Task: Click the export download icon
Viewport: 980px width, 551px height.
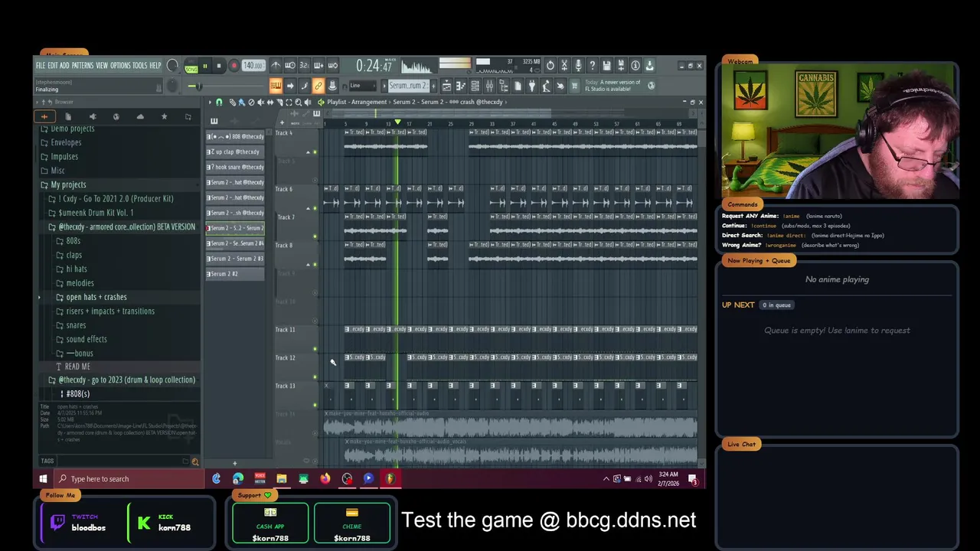Action: click(x=649, y=65)
